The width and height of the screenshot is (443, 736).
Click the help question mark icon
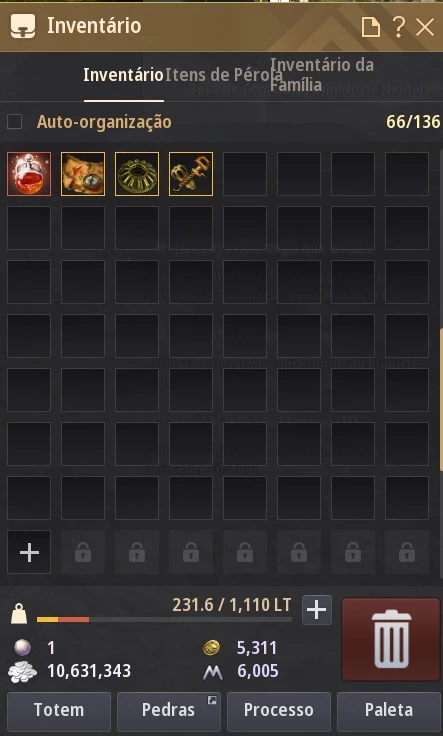click(398, 28)
